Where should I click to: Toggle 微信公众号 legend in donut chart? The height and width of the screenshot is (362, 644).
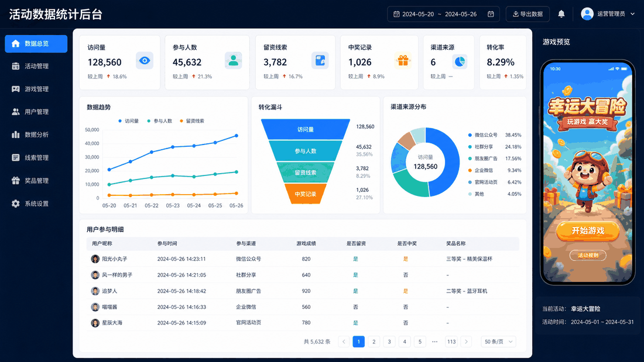tap(483, 135)
